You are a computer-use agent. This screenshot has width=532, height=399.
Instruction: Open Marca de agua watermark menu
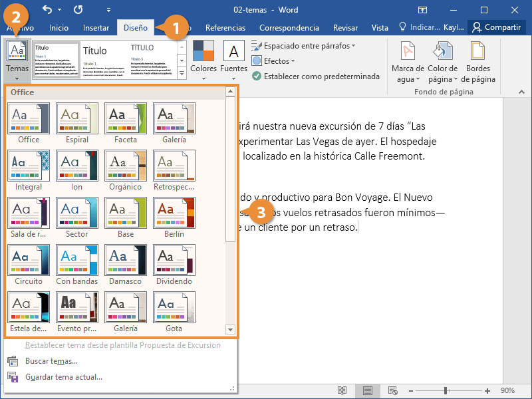408,62
